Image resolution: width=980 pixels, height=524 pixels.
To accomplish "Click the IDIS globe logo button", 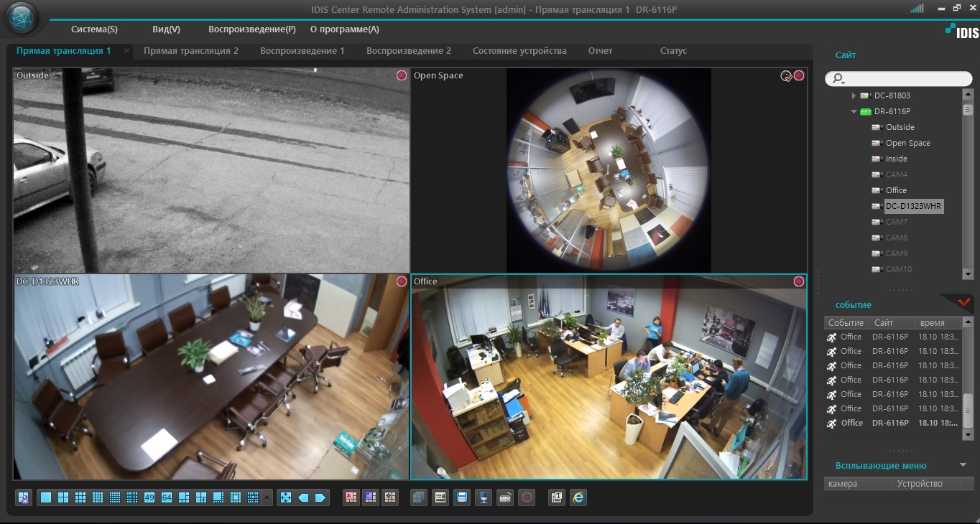I will [x=22, y=19].
